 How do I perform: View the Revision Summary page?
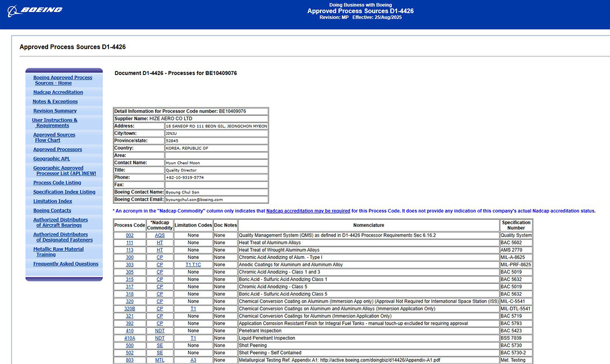[55, 111]
